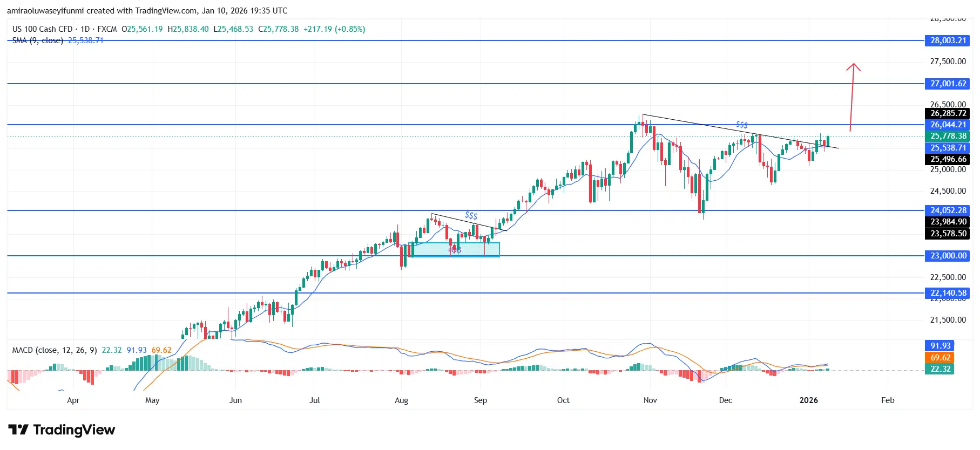Screen dimensions: 980x450
Task: Click the black 26,285.72 price label
Action: pyautogui.click(x=948, y=113)
